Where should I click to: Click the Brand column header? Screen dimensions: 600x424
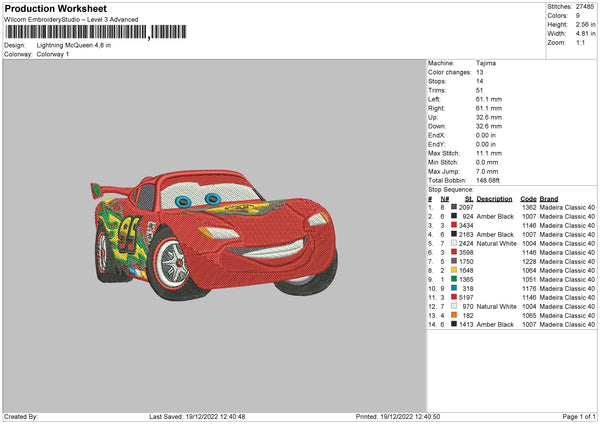click(x=550, y=198)
